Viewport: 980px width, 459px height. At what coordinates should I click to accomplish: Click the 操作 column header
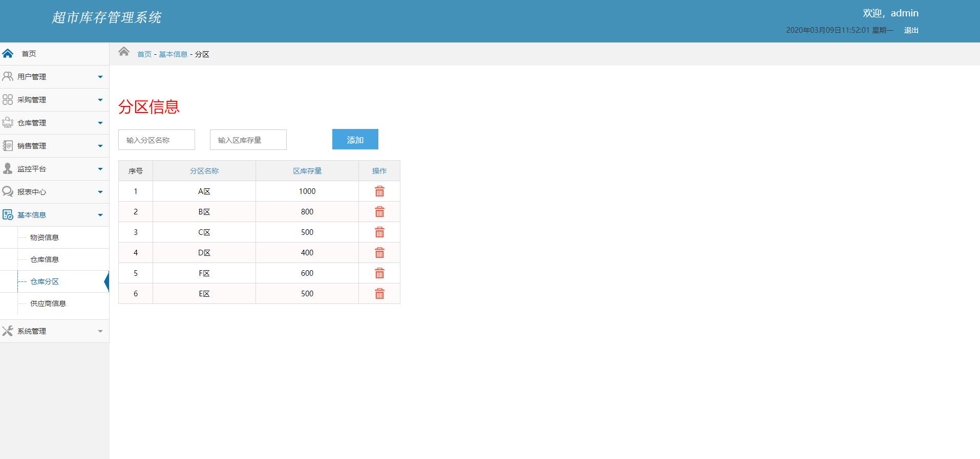pyautogui.click(x=379, y=171)
